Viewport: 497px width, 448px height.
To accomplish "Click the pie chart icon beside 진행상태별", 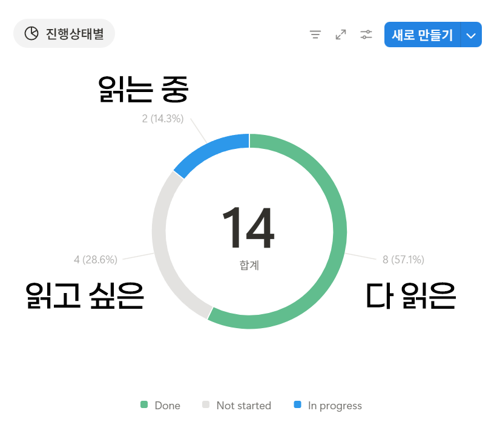I will [31, 33].
